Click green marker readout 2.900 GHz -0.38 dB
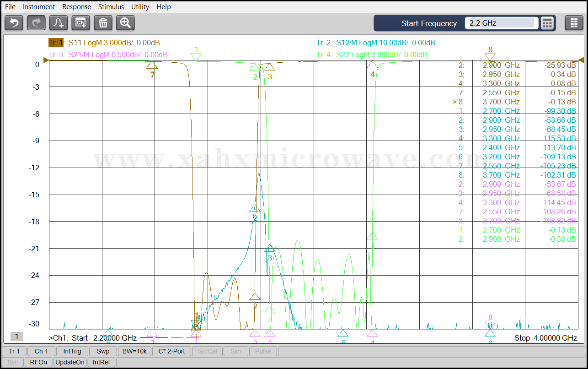Viewport: 588px width, 369px height. click(x=517, y=239)
